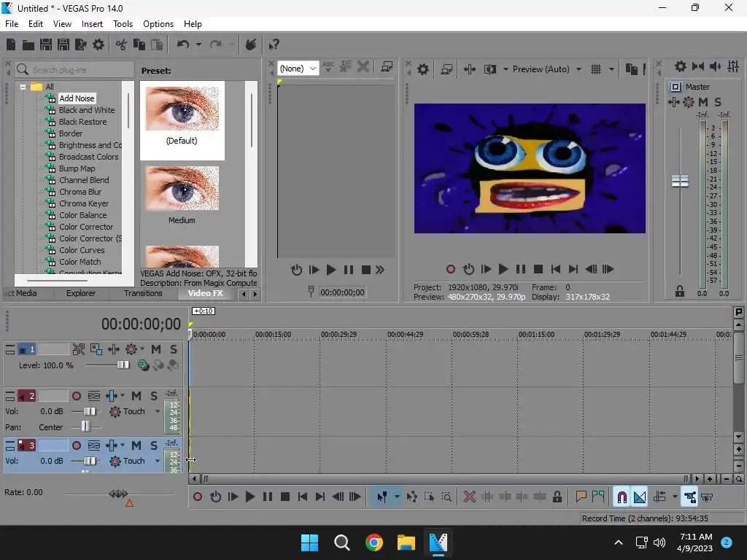Click Stop in the video preview transport

point(538,270)
